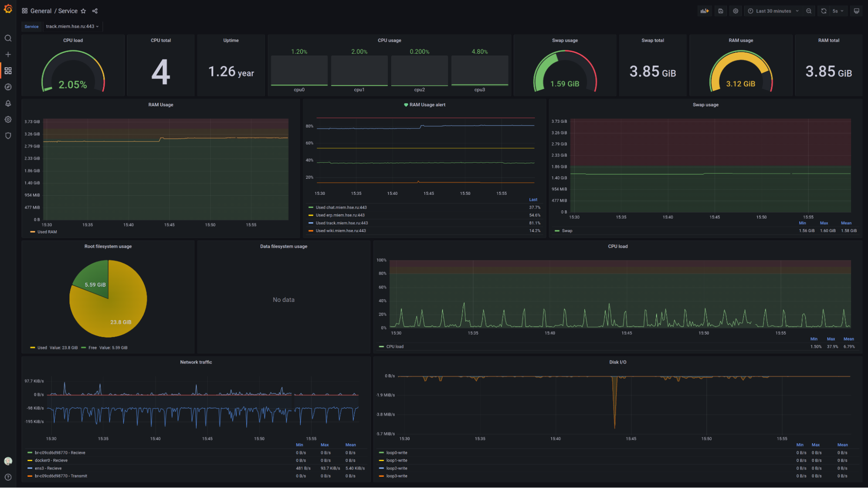Click the Create plus icon in sidebar
This screenshot has height=488, width=868.
[8, 55]
